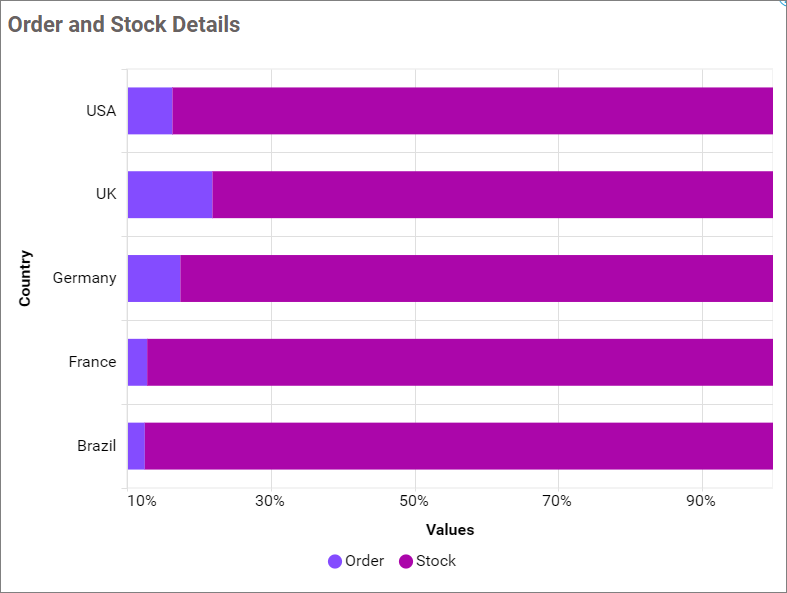The height and width of the screenshot is (593, 787).
Task: Click the "Order and Stock Details" title
Action: pos(124,25)
